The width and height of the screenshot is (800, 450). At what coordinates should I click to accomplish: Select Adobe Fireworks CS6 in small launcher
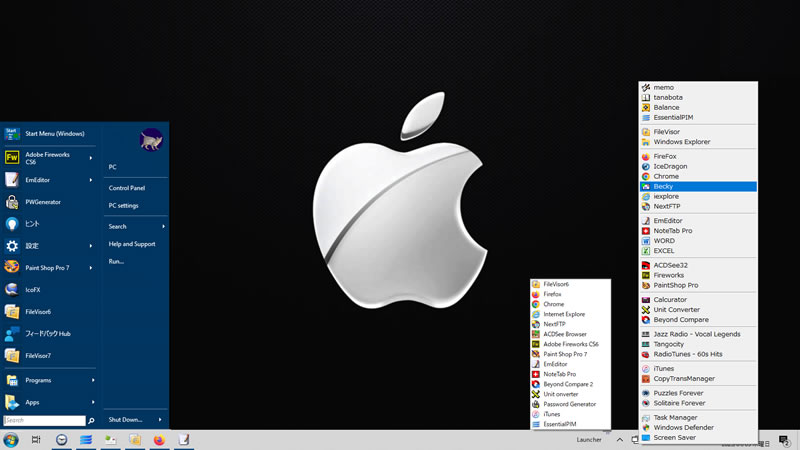(570, 344)
